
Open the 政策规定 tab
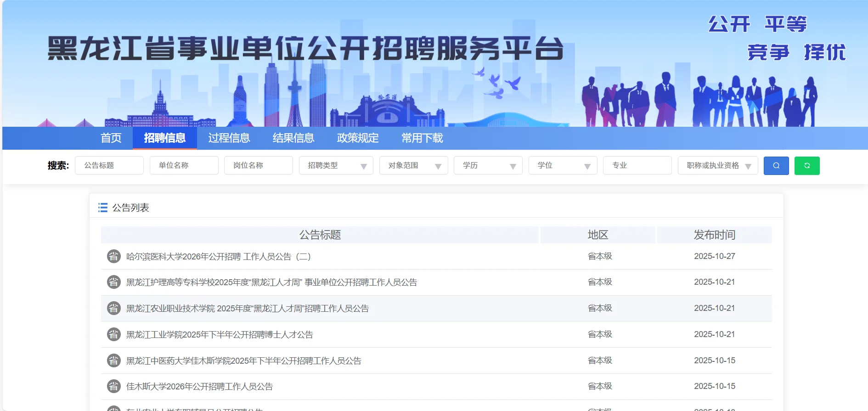coord(358,138)
